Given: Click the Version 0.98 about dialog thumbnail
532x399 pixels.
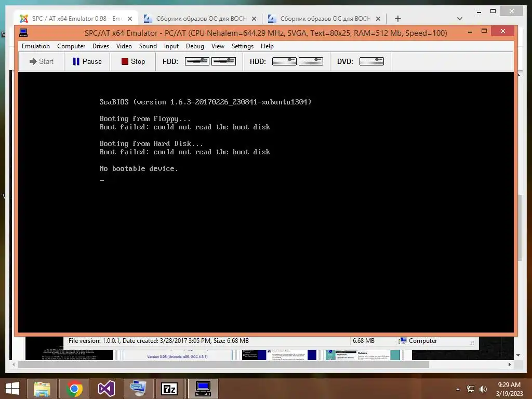Looking at the screenshot, I should pyautogui.click(x=177, y=355).
